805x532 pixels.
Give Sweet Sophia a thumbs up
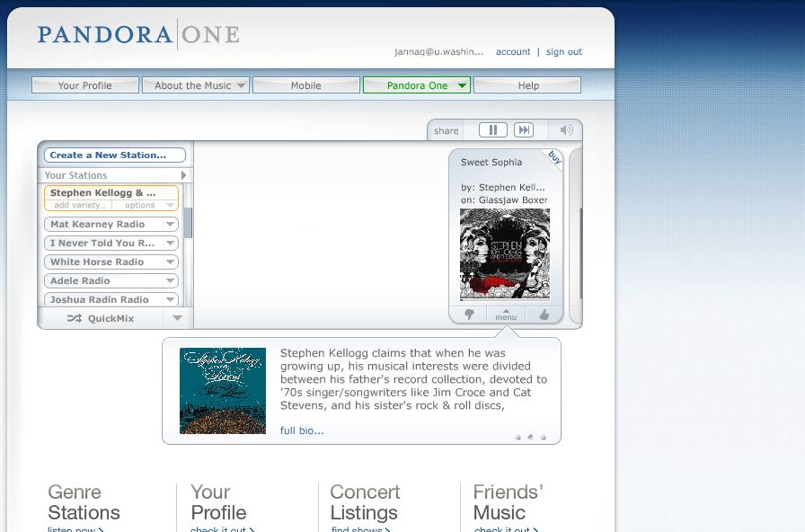544,315
